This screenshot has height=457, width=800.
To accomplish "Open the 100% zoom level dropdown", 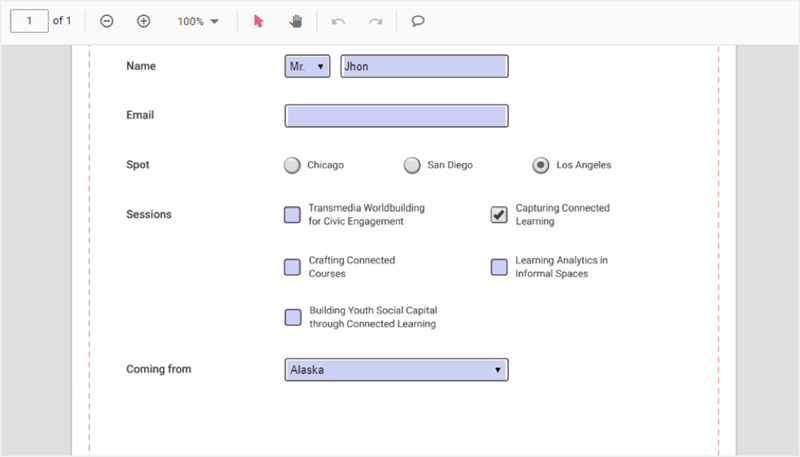I will click(198, 21).
